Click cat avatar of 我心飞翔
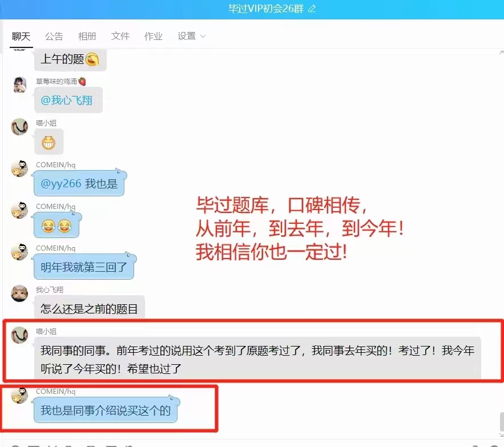Image resolution: width=504 pixels, height=447 pixels. pyautogui.click(x=19, y=293)
